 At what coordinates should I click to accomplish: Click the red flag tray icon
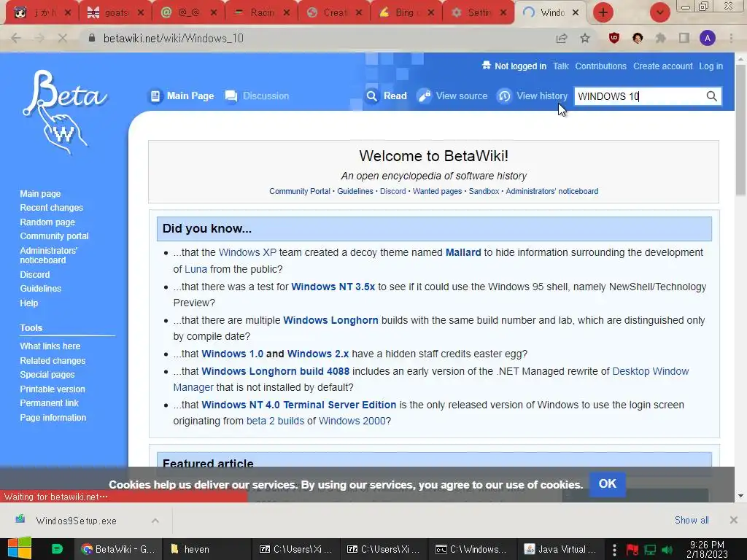point(632,550)
